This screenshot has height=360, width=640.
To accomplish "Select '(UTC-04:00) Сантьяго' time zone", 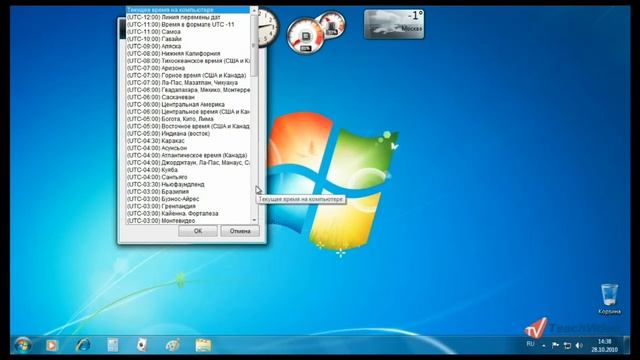I will coord(188,177).
